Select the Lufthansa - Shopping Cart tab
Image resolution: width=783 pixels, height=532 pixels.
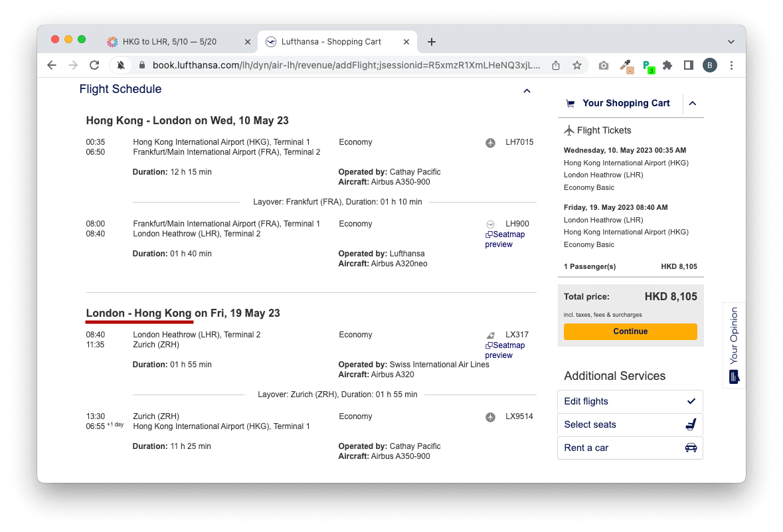(x=331, y=42)
